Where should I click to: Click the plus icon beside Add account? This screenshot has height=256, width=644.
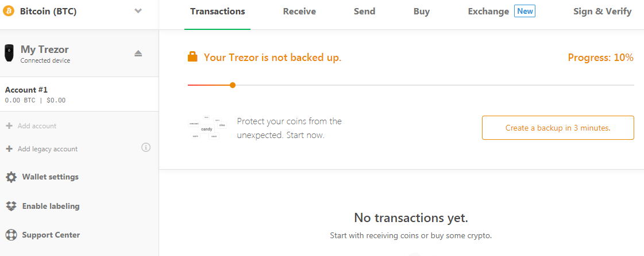9,126
